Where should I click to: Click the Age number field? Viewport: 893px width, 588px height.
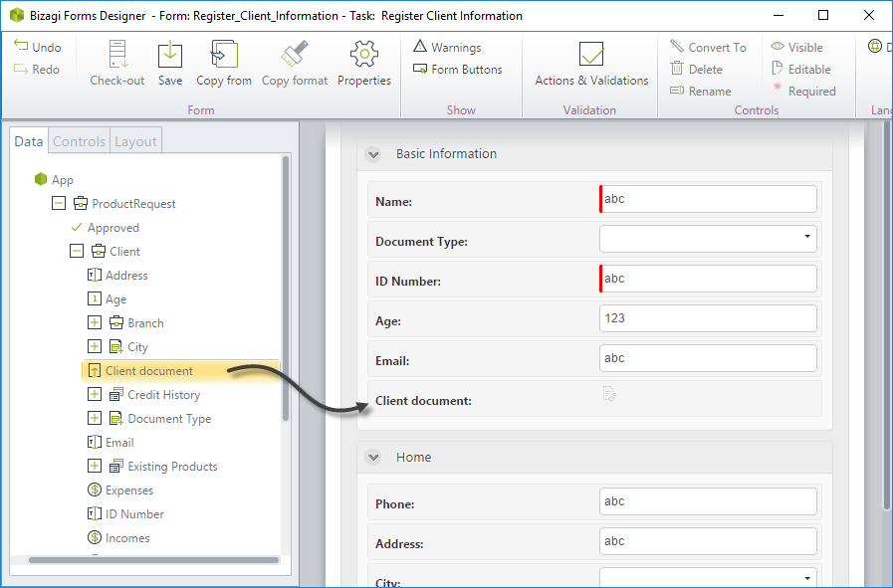coord(708,318)
